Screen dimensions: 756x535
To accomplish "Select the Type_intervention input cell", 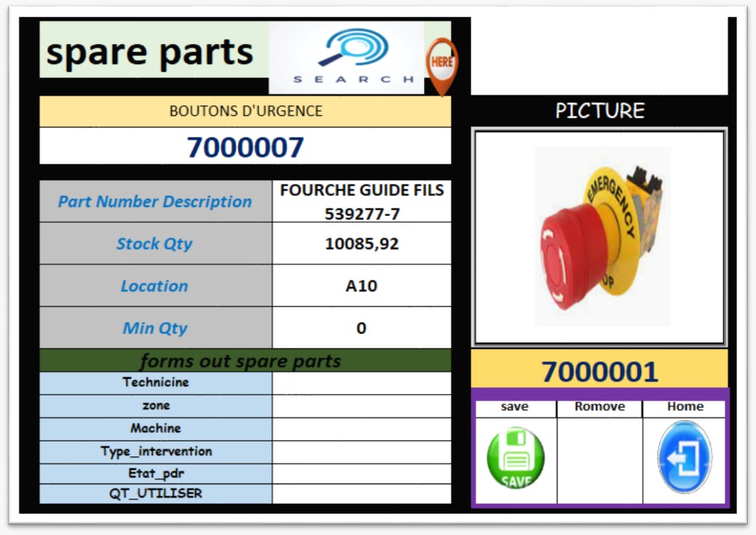I will coord(361,452).
